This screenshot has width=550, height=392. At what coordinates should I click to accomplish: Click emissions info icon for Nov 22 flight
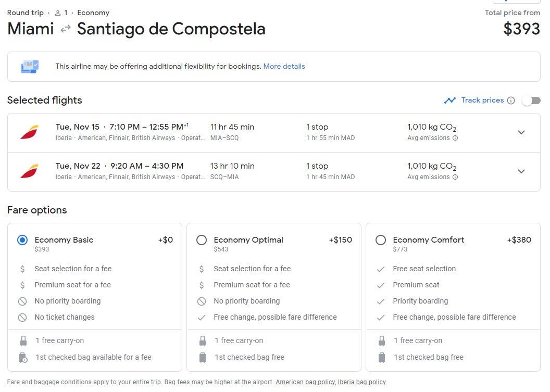455,177
